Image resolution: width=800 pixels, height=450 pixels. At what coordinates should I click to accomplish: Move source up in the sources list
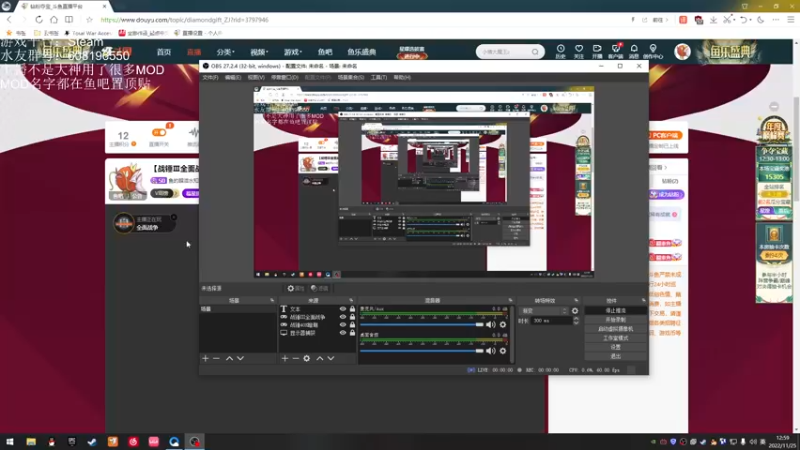pyautogui.click(x=320, y=359)
